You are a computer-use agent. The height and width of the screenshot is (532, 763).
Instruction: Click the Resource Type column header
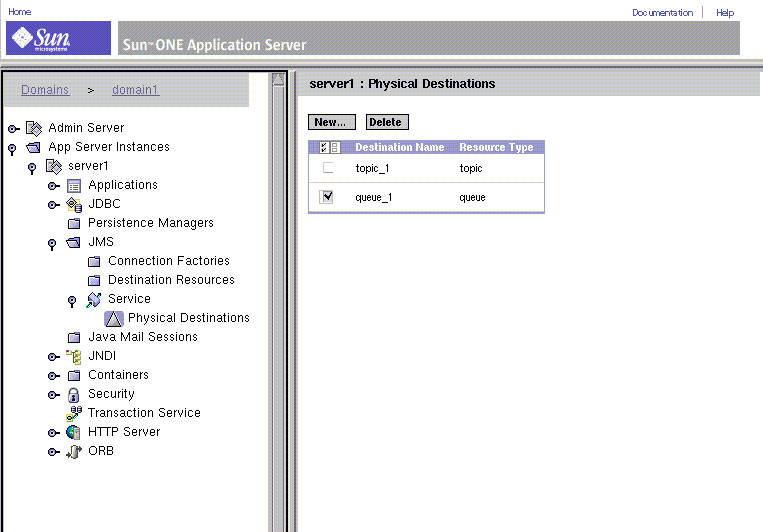click(496, 147)
